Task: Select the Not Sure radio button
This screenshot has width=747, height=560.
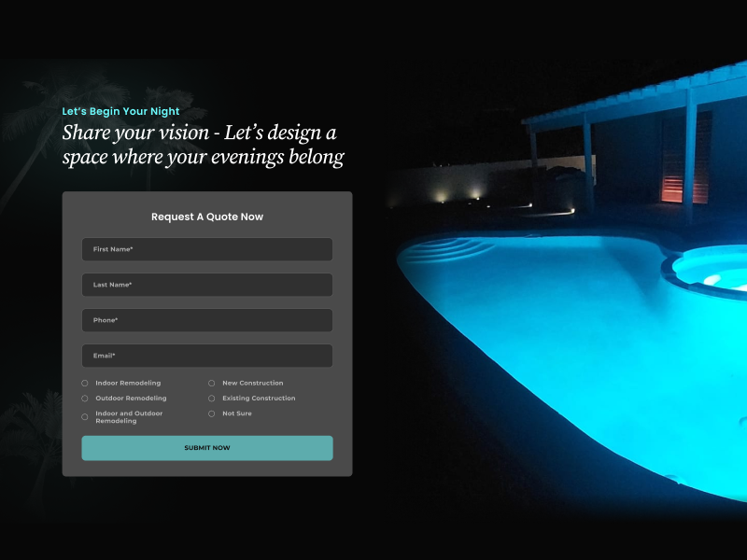Action: (212, 413)
